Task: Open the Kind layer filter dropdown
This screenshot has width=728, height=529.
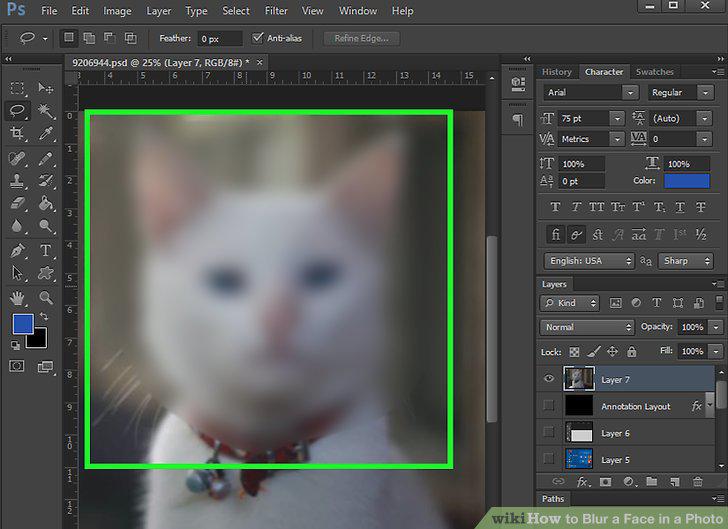Action: coord(569,303)
